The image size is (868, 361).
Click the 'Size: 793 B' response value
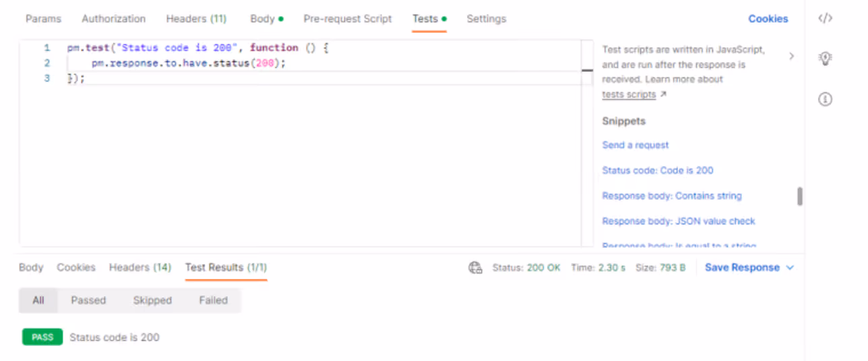click(x=660, y=267)
